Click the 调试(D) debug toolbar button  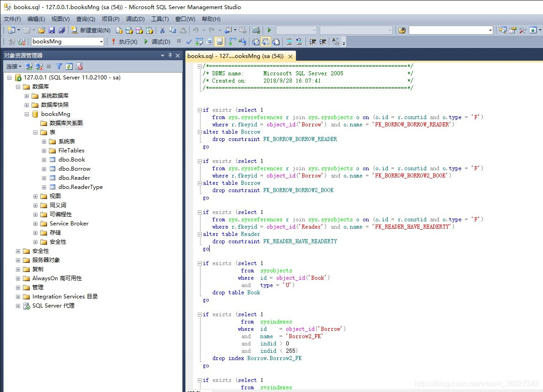pos(157,42)
